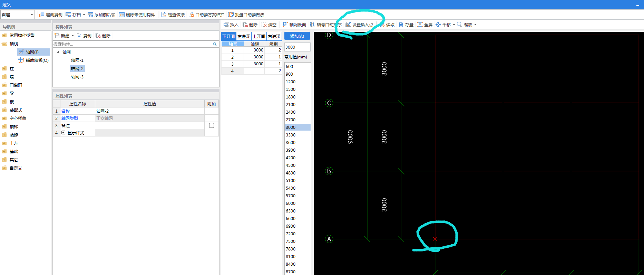The image size is (644, 275).
Task: Click the 存档 save-archive icon
Action: (68, 15)
